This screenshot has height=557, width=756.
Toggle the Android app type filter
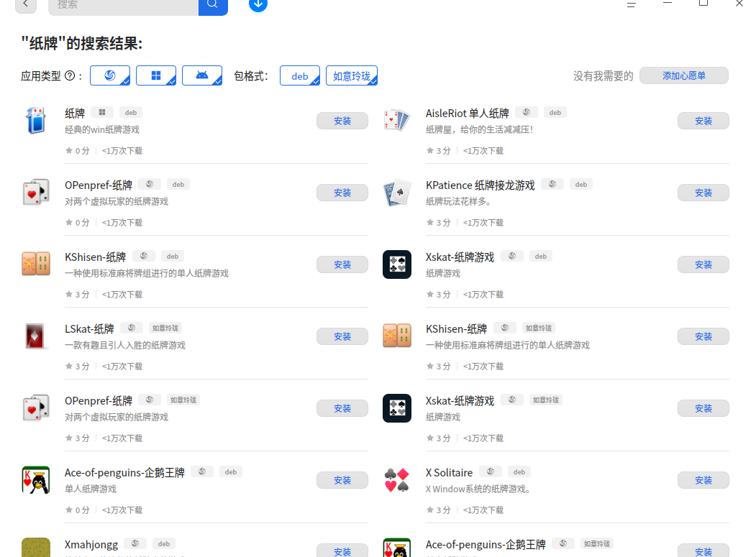[202, 75]
